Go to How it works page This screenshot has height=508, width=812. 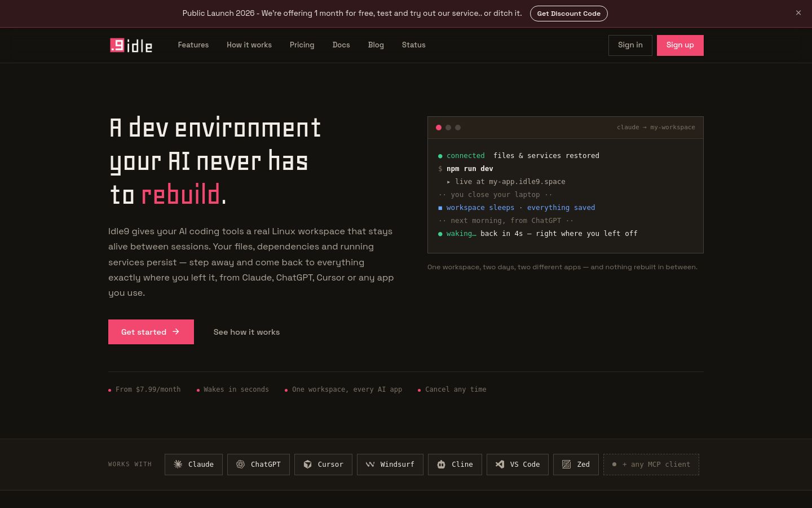click(249, 45)
